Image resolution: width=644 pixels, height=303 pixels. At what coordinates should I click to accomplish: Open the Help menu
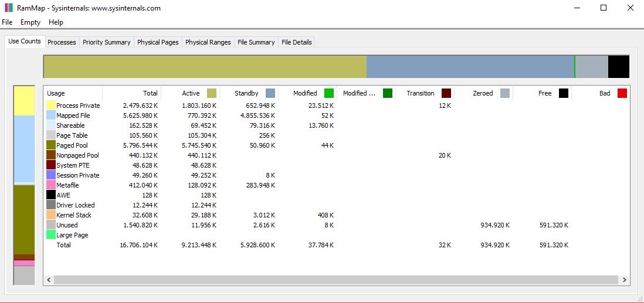coord(56,22)
